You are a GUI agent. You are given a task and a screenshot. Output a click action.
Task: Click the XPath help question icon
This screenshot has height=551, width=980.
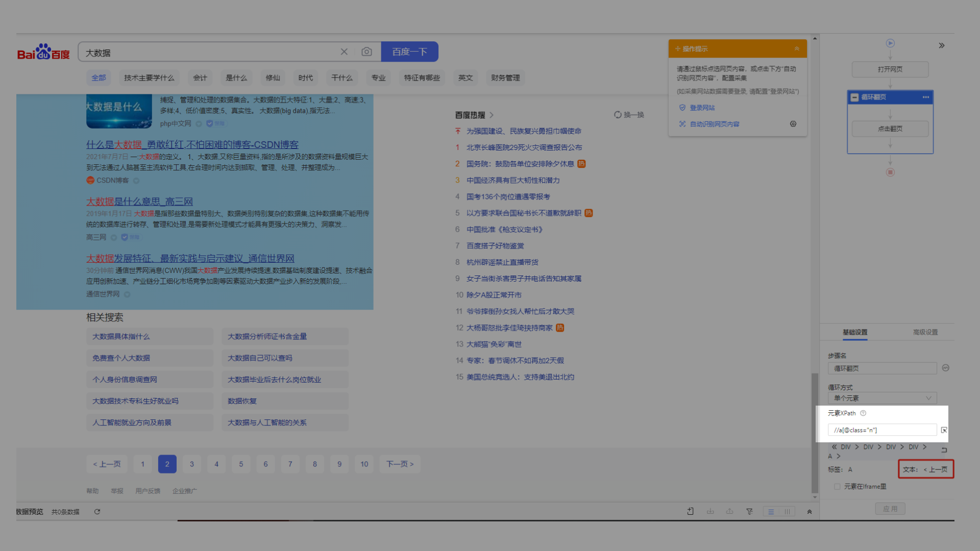tap(863, 413)
